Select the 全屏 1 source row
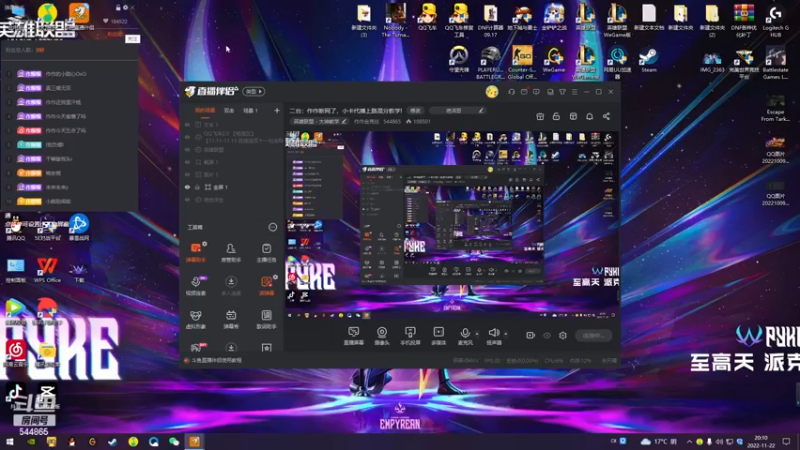The height and width of the screenshot is (450, 800). (232, 187)
